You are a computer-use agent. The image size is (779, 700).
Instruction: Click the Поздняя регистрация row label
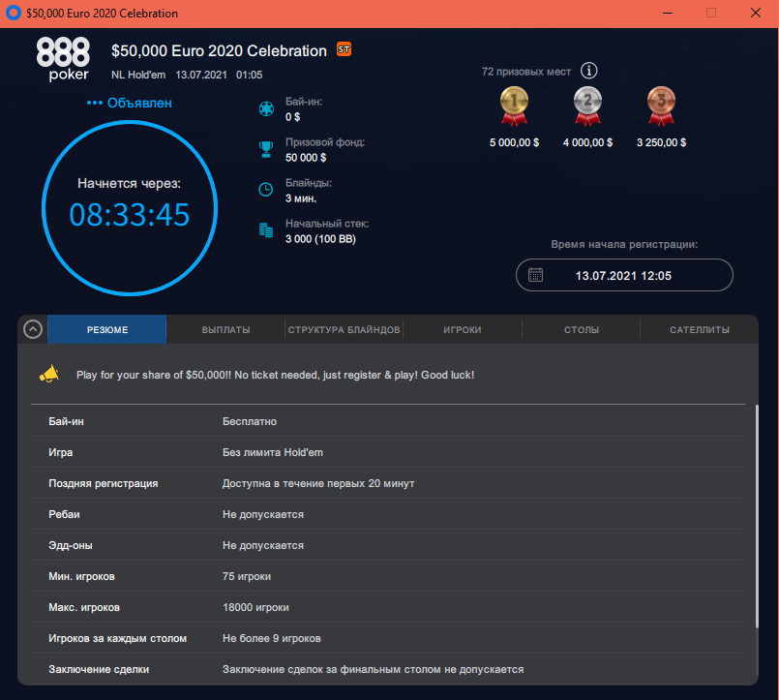pos(104,483)
